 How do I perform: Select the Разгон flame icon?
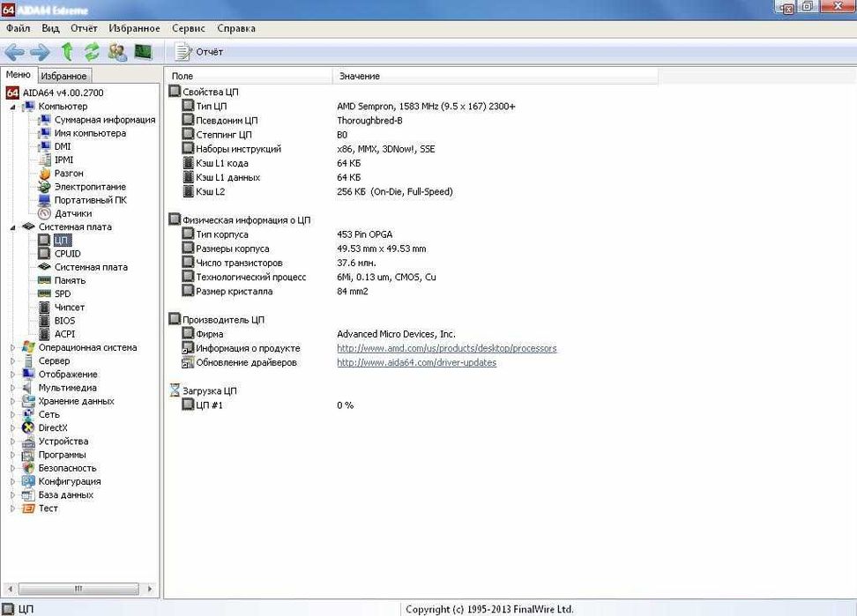(x=44, y=173)
